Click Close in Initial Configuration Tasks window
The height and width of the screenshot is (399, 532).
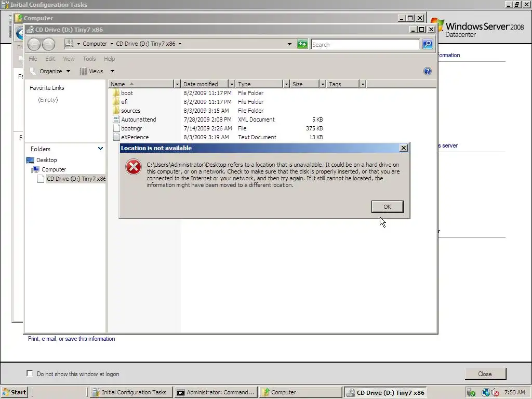[485, 374]
